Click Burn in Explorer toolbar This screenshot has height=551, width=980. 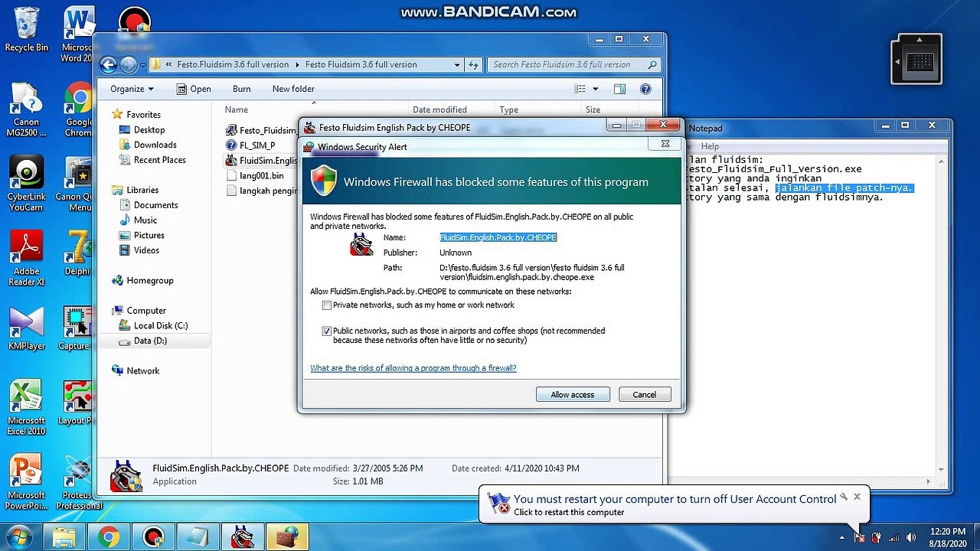coord(241,89)
